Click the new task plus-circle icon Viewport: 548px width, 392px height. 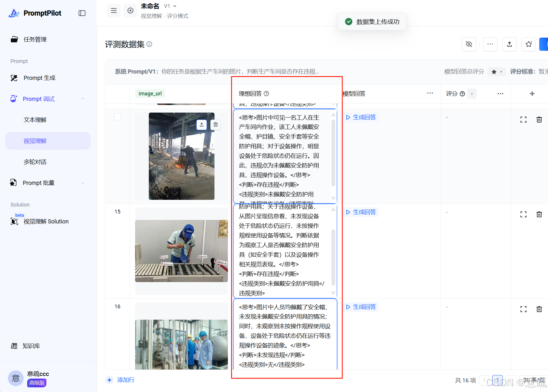pyautogui.click(x=130, y=10)
